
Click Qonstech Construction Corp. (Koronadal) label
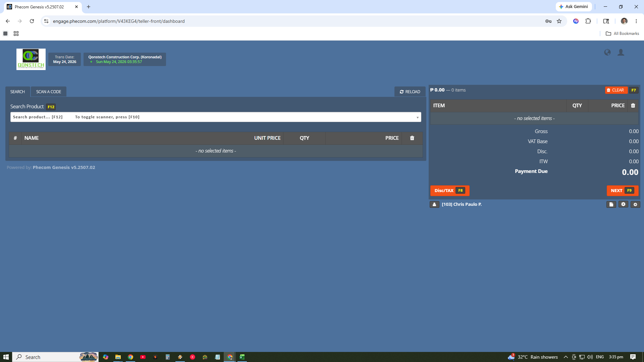[125, 57]
